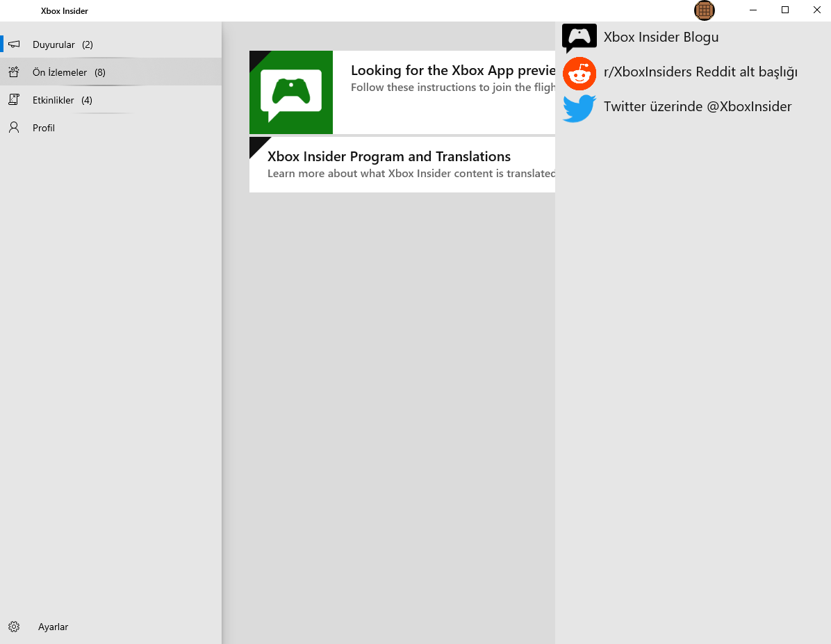Screen dimensions: 831x644
Task: Go to Etkinlikler page
Action: coord(110,99)
